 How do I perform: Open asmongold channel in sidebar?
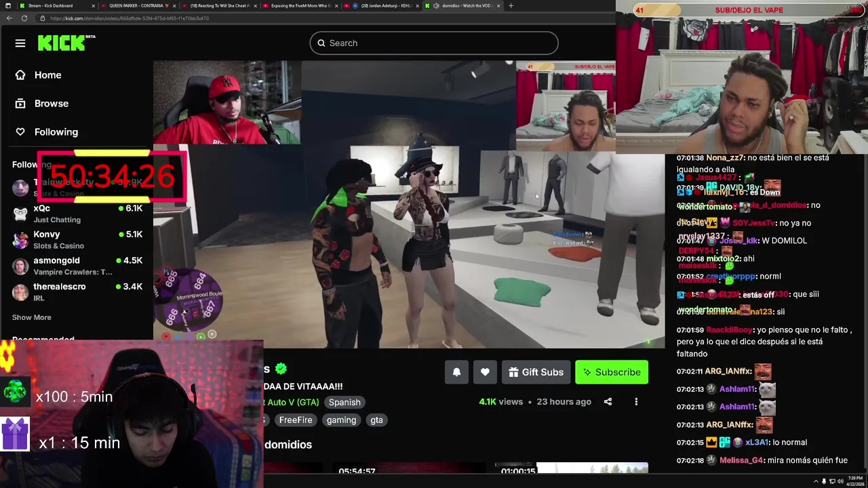77,266
